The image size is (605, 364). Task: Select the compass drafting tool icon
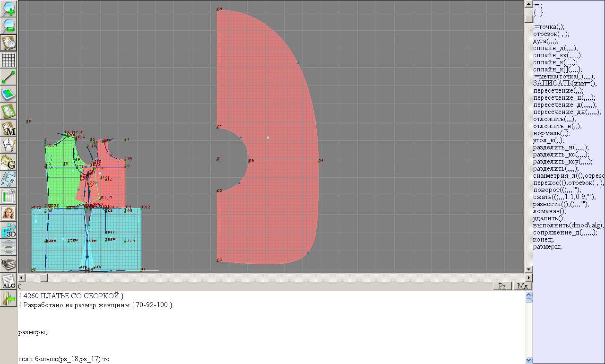(9, 145)
